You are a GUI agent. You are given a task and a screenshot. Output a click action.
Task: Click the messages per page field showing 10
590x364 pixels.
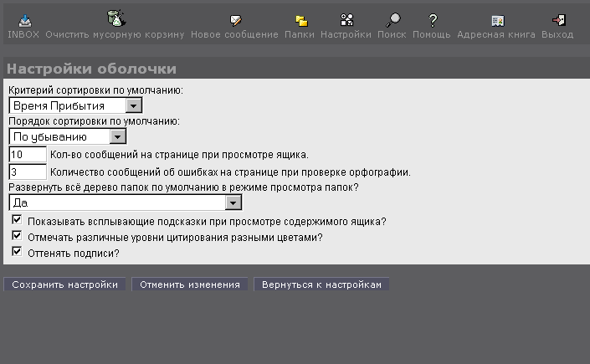click(x=28, y=154)
